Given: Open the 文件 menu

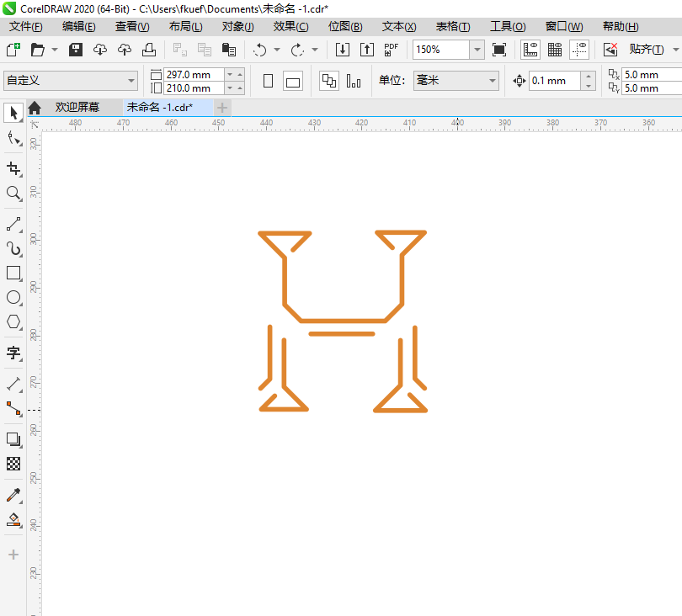Looking at the screenshot, I should pyautogui.click(x=25, y=27).
